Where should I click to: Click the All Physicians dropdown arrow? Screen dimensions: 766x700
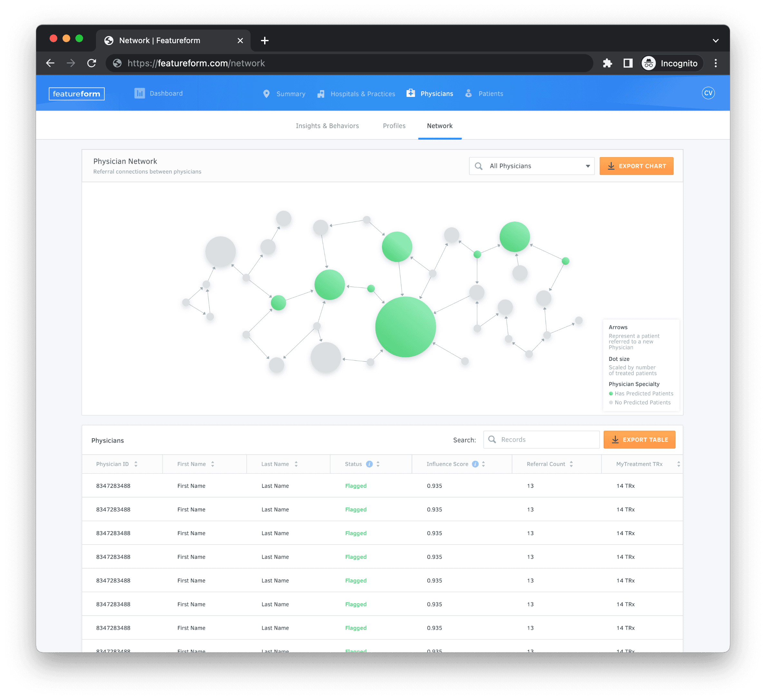click(588, 166)
